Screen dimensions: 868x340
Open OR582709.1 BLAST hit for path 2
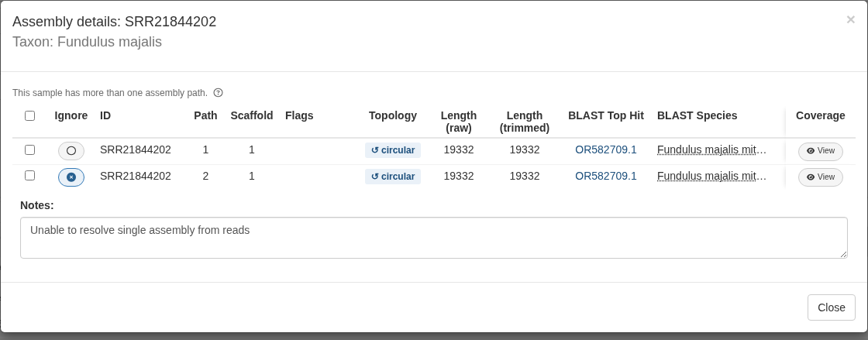(605, 177)
